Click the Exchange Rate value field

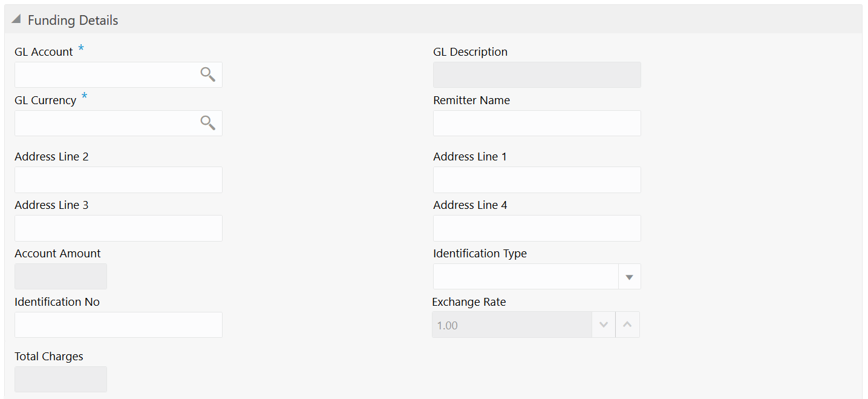pyautogui.click(x=511, y=325)
